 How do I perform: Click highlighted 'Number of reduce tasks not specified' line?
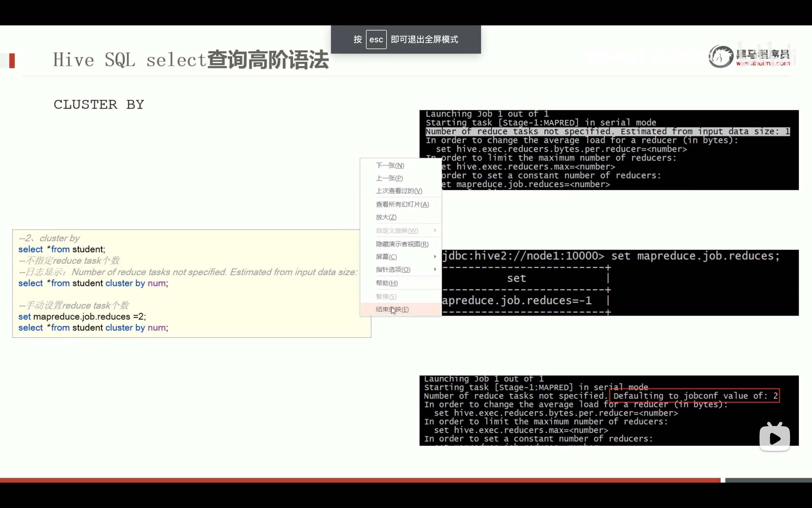608,131
